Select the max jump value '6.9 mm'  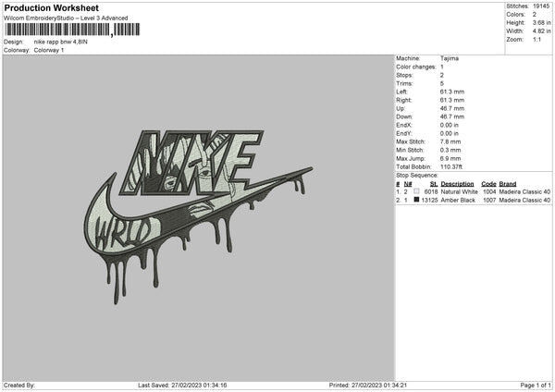(x=450, y=159)
